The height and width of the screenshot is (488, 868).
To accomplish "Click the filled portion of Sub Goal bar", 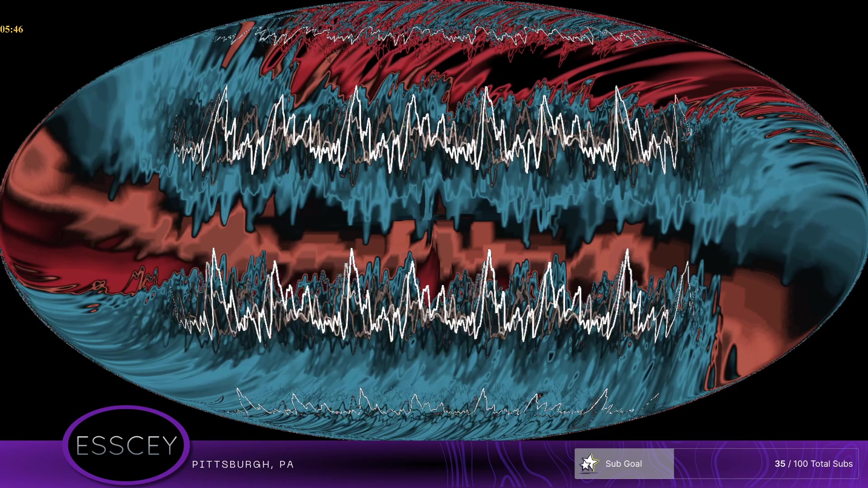I will [658, 464].
